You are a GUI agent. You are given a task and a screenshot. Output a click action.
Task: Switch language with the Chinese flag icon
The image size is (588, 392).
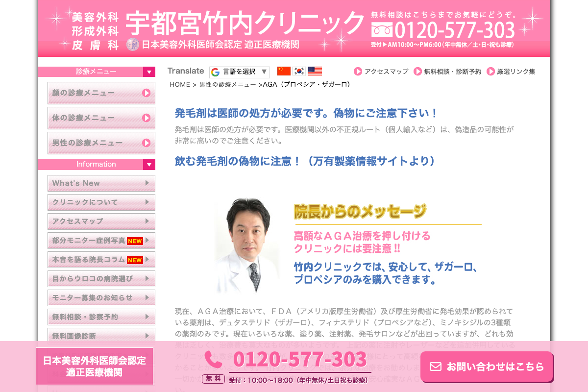(x=284, y=71)
